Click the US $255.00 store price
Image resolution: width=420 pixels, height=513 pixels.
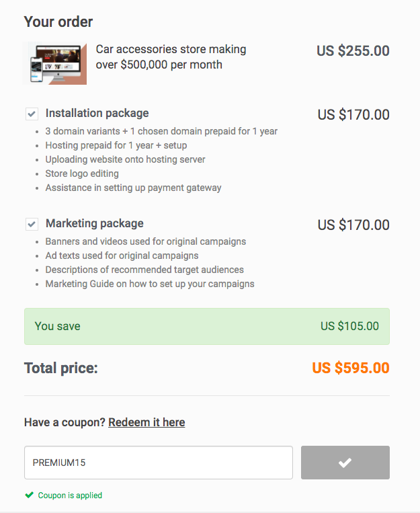[353, 51]
